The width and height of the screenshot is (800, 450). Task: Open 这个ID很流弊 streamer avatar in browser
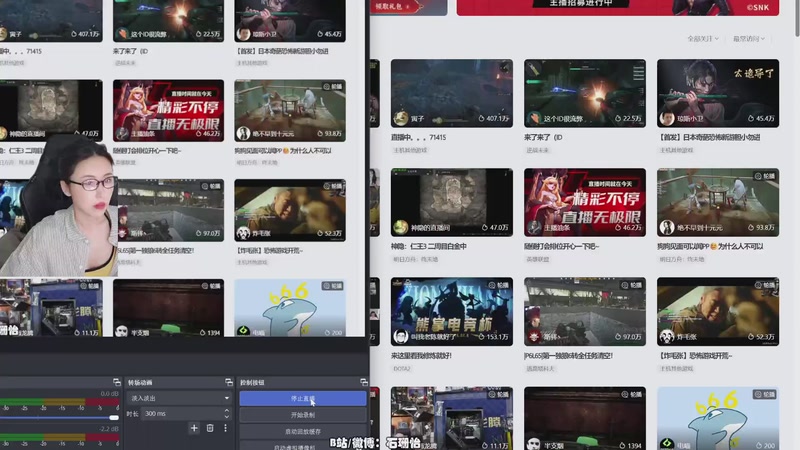tap(534, 118)
